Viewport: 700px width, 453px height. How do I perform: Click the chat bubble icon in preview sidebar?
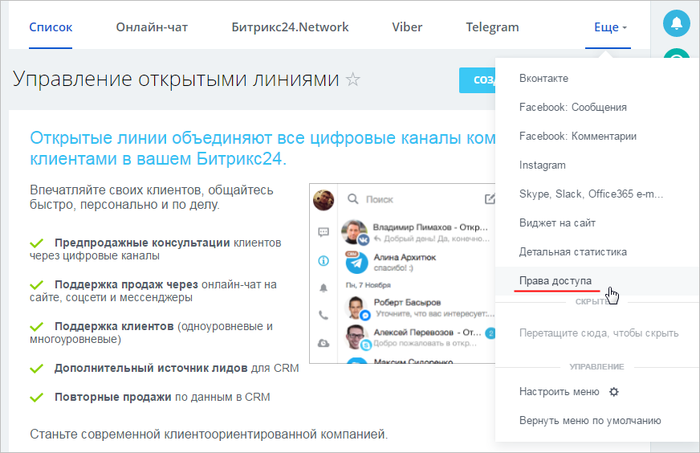click(x=323, y=232)
